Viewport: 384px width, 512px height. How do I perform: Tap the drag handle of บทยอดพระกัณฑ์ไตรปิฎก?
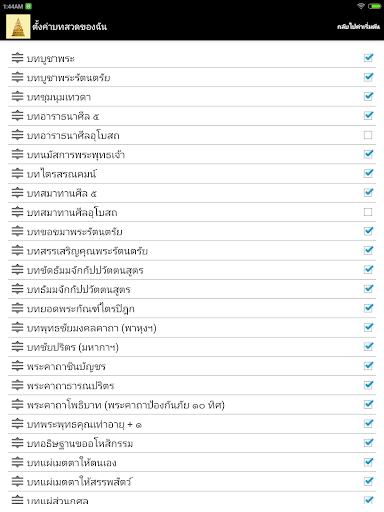[17, 308]
